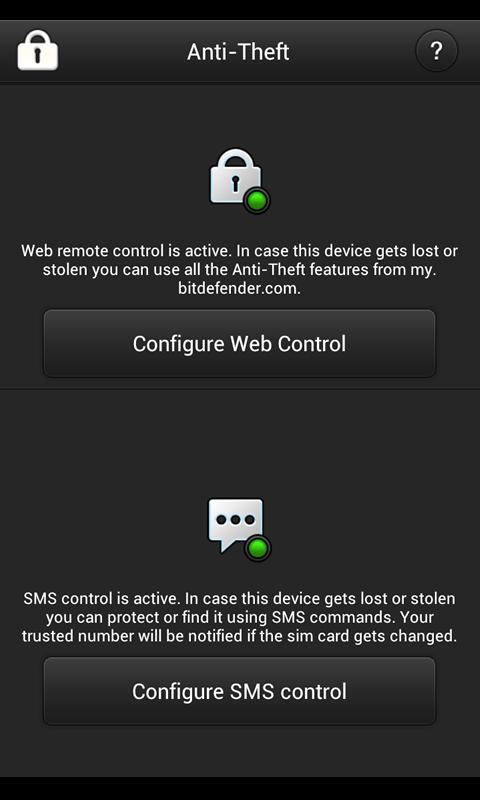Tap the web control padlock icon

[240, 180]
